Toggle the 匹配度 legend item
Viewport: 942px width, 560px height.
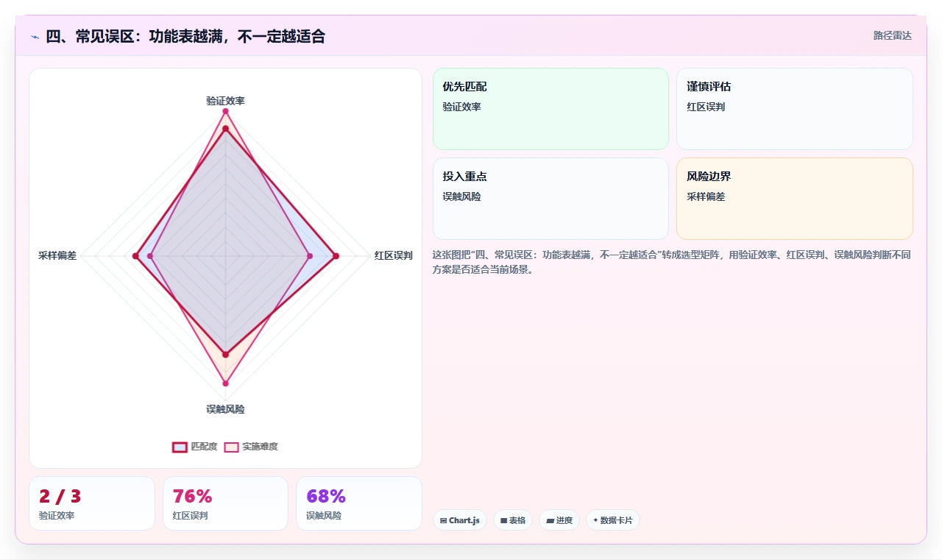[x=195, y=447]
